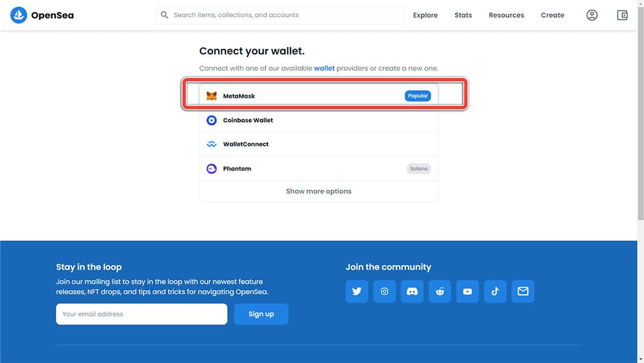
Task: Open the Discord community link
Action: [x=412, y=291]
